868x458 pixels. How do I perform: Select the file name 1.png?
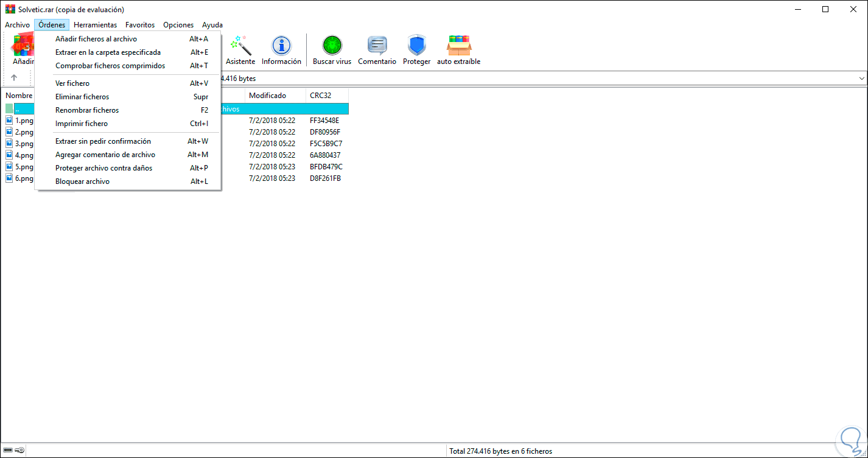24,121
